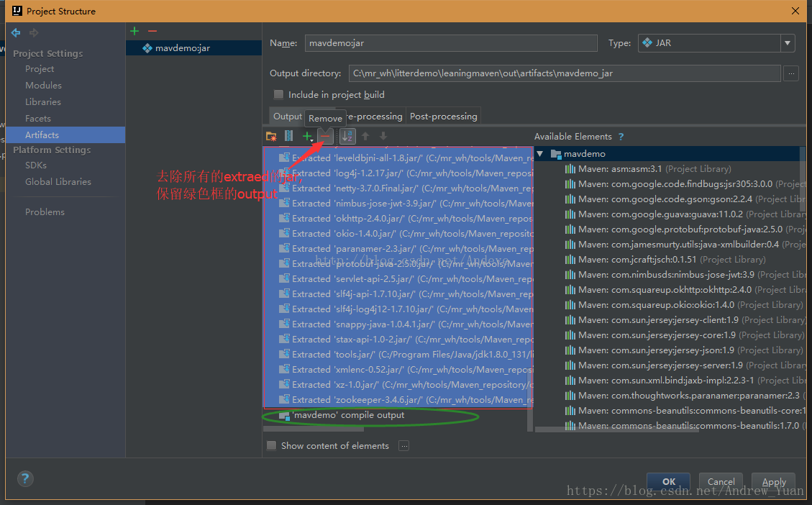Click library icon for jsch:0.1.51
Viewport: 812px width, 505px height.
click(570, 260)
